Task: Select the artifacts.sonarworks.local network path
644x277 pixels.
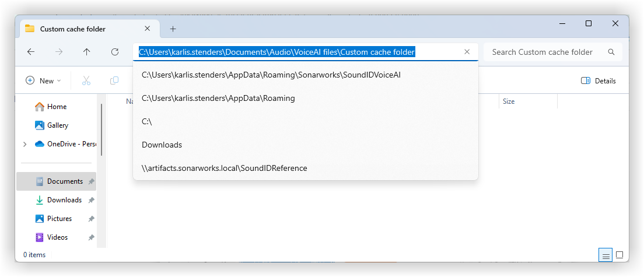Action: [306, 169]
